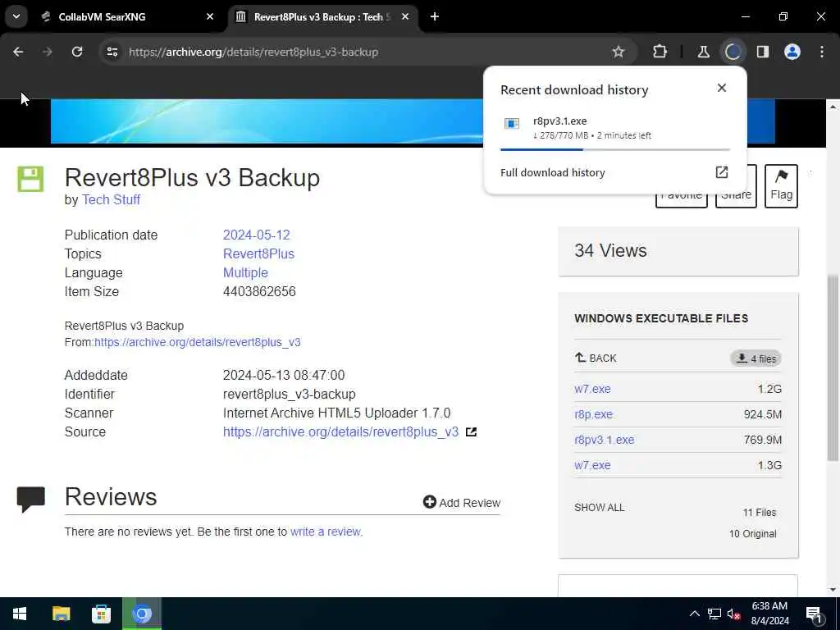The width and height of the screenshot is (840, 630).
Task: Open the 10 Original files link
Action: click(x=753, y=534)
